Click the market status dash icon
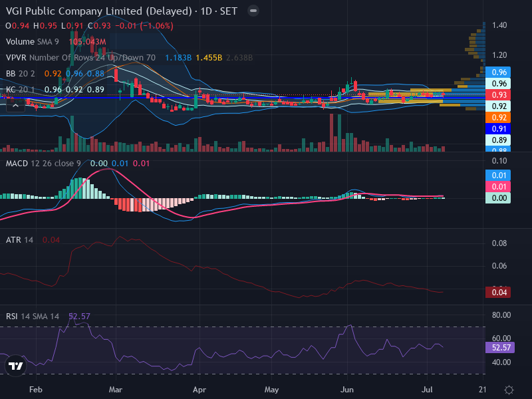532x399 pixels. click(x=253, y=11)
